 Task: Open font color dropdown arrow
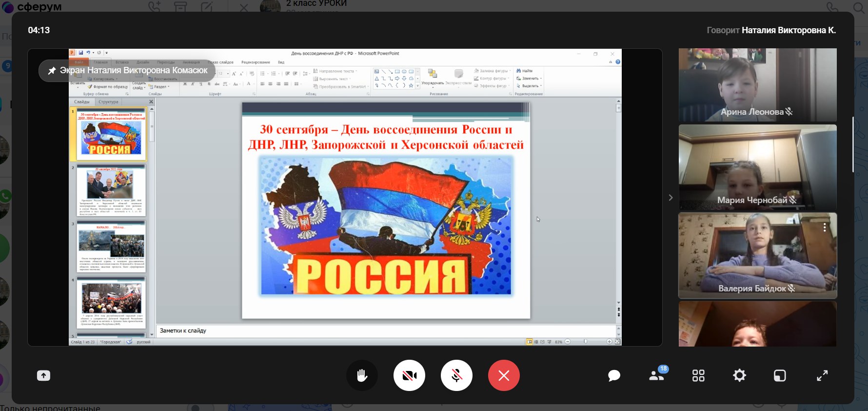(x=254, y=84)
